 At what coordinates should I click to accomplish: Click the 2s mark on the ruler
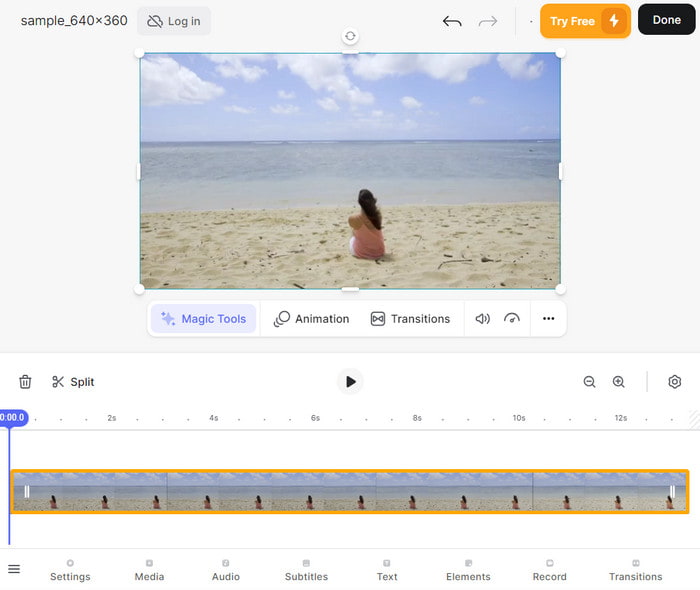(112, 418)
